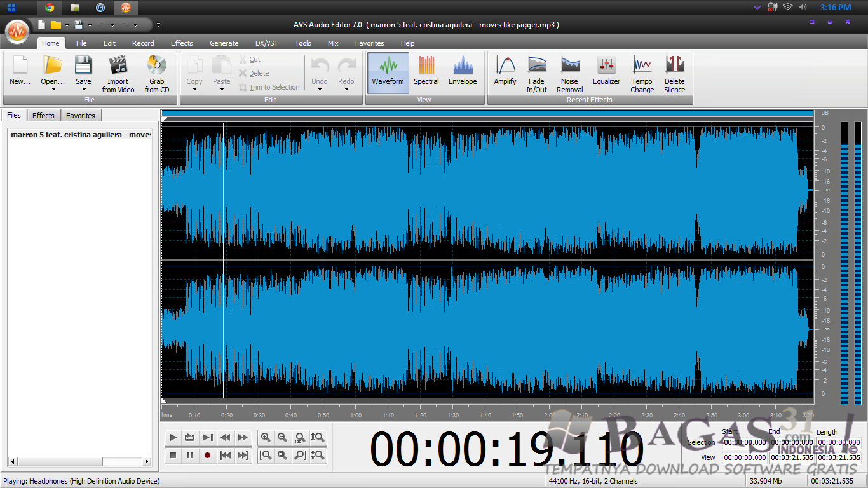Launch the Noise Removal effect
The image size is (868, 488).
click(x=570, y=74)
